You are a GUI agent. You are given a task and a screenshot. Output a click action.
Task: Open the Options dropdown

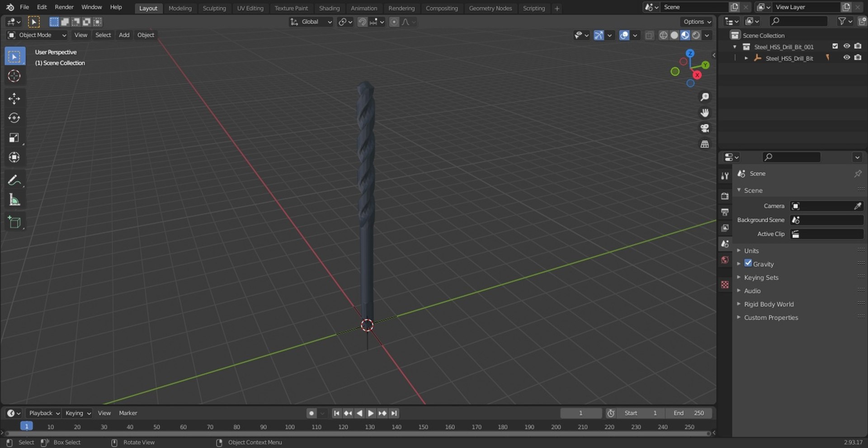pos(697,22)
